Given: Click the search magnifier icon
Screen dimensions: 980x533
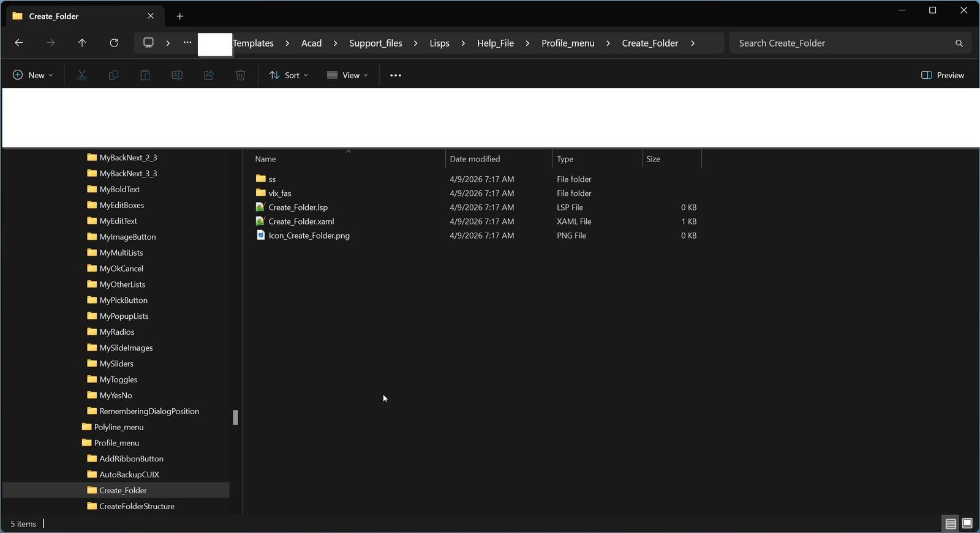Looking at the screenshot, I should [x=959, y=43].
